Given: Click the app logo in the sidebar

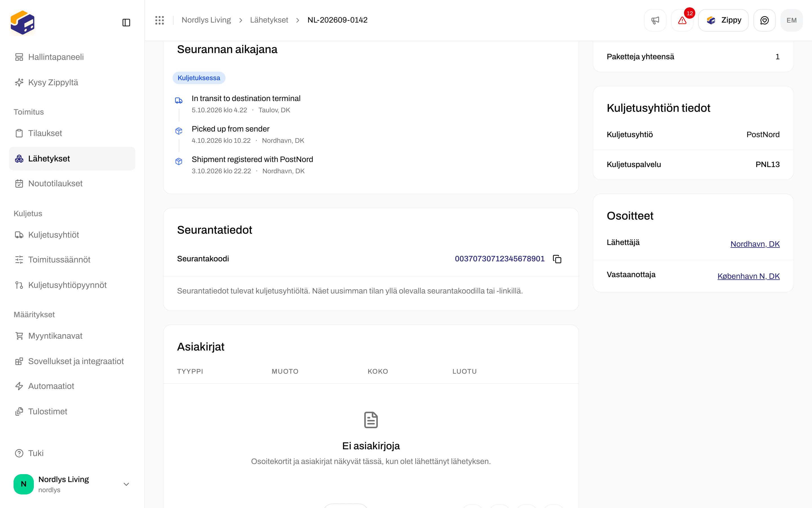Looking at the screenshot, I should click(23, 23).
